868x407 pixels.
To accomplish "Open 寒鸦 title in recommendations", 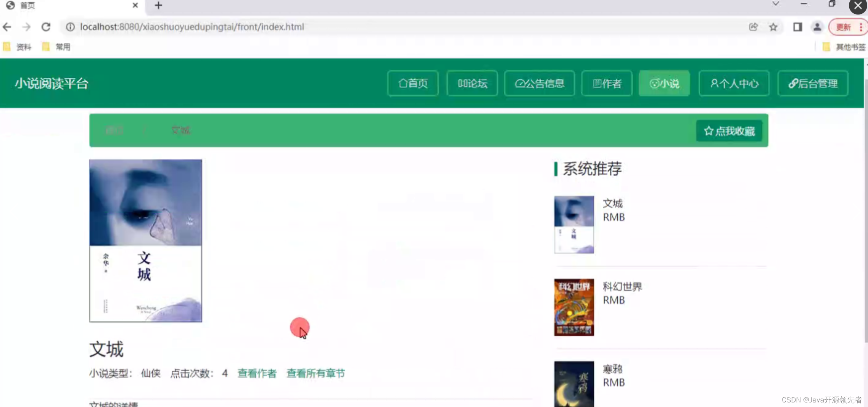I will 613,369.
